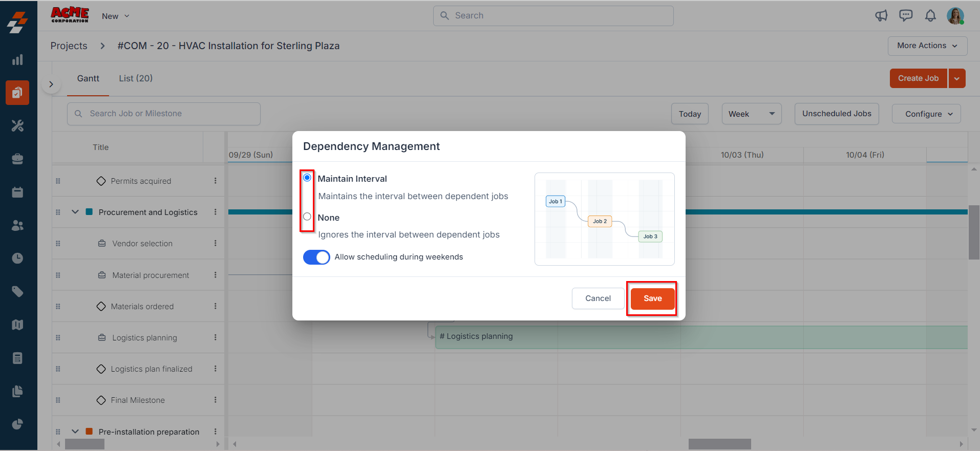The image size is (980, 451).
Task: Open the announcements megaphone icon
Action: (x=881, y=16)
